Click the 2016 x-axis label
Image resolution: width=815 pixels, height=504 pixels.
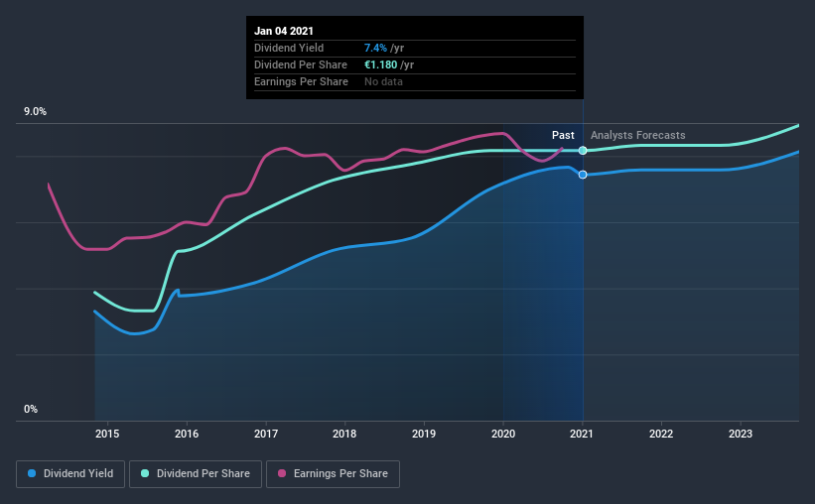(x=187, y=434)
